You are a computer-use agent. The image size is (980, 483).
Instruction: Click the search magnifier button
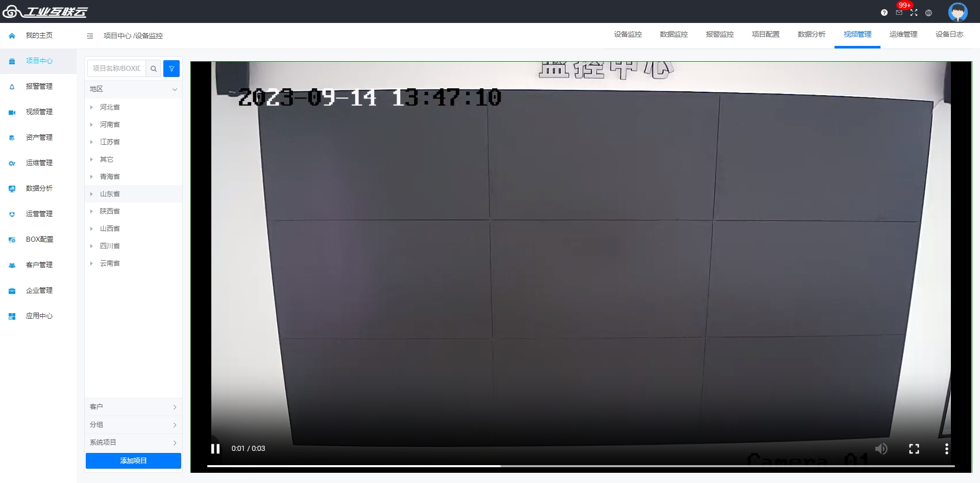[x=153, y=68]
